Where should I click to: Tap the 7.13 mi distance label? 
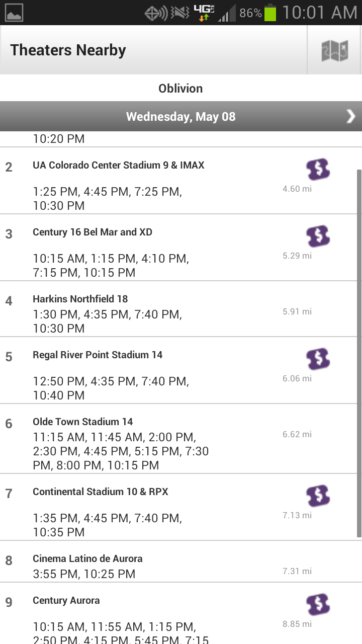pyautogui.click(x=297, y=515)
